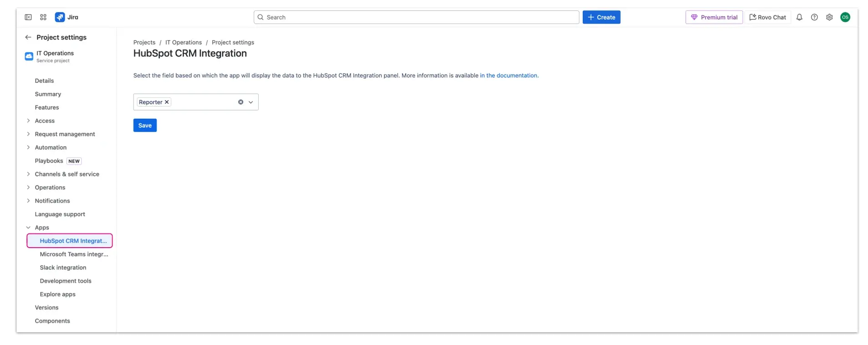
Task: Expand the Request management section
Action: point(28,134)
